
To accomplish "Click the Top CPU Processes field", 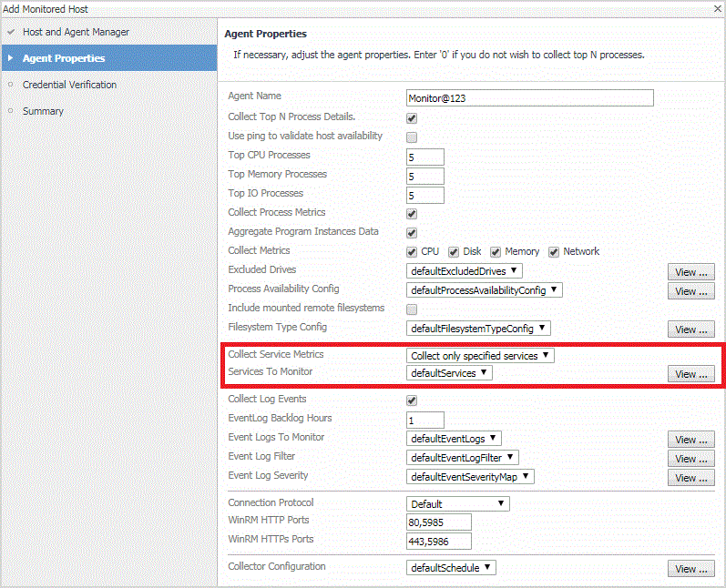I will click(x=425, y=157).
